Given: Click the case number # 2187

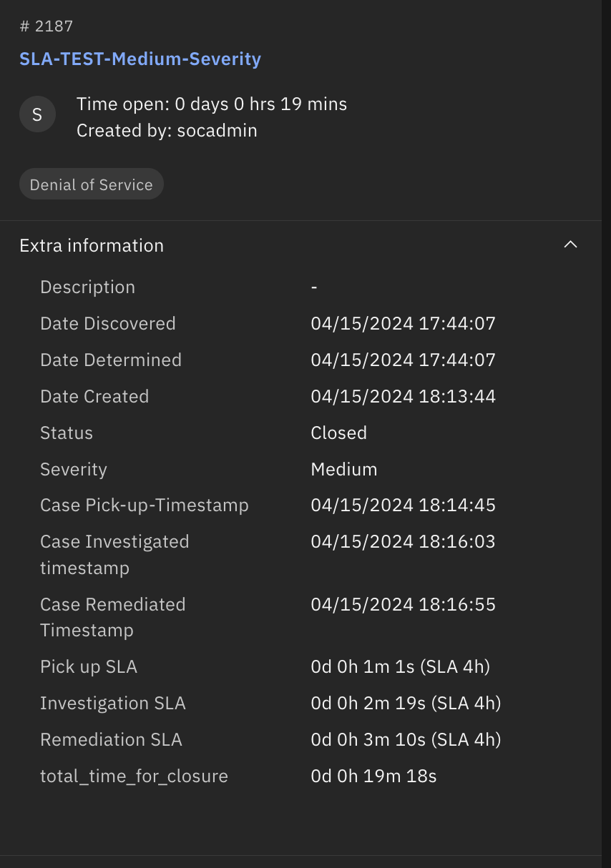Looking at the screenshot, I should [x=46, y=26].
